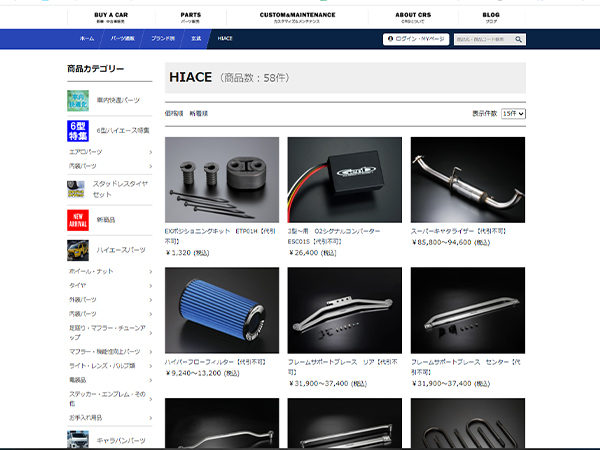The height and width of the screenshot is (450, 600).
Task: Expand エアロパーツ under 6型 category
Action: [x=110, y=152]
